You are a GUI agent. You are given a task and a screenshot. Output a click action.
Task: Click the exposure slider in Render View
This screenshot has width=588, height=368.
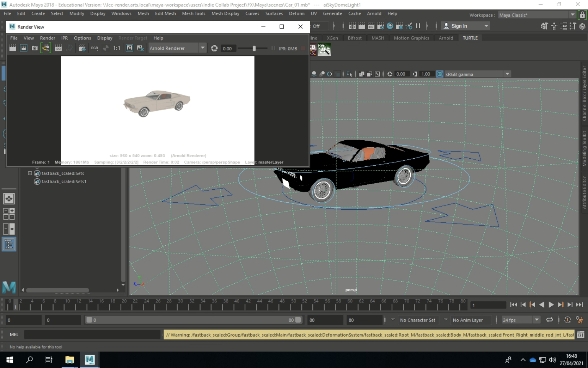(254, 48)
